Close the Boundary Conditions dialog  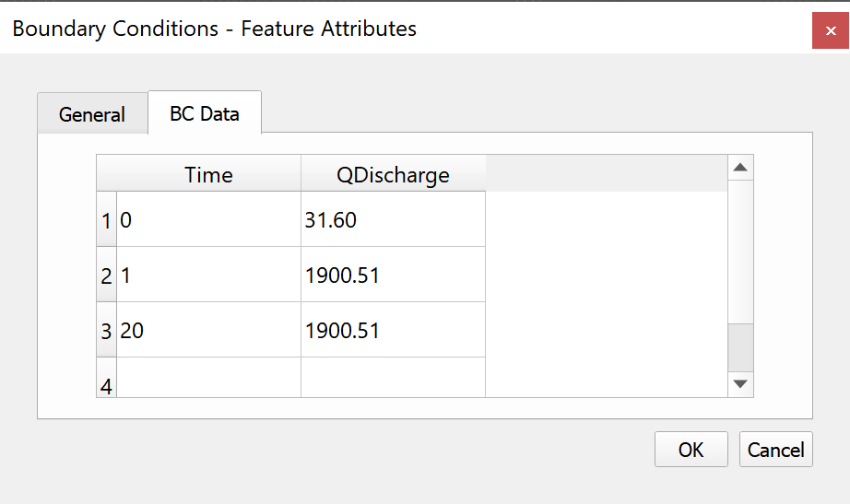click(x=831, y=30)
